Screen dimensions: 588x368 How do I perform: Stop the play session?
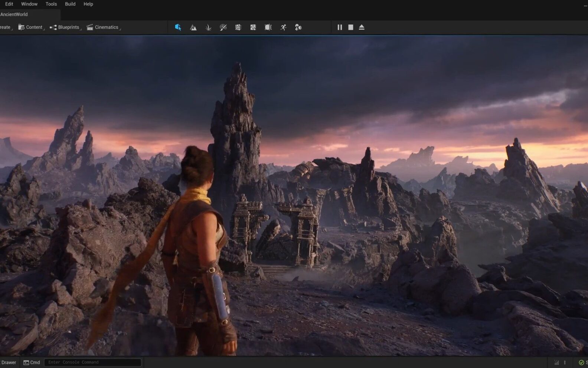coord(350,27)
